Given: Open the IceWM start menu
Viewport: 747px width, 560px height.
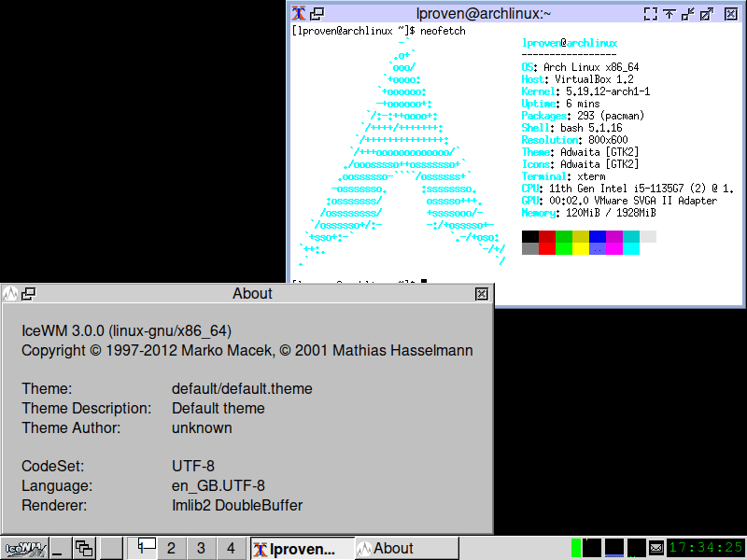Looking at the screenshot, I should click(24, 548).
